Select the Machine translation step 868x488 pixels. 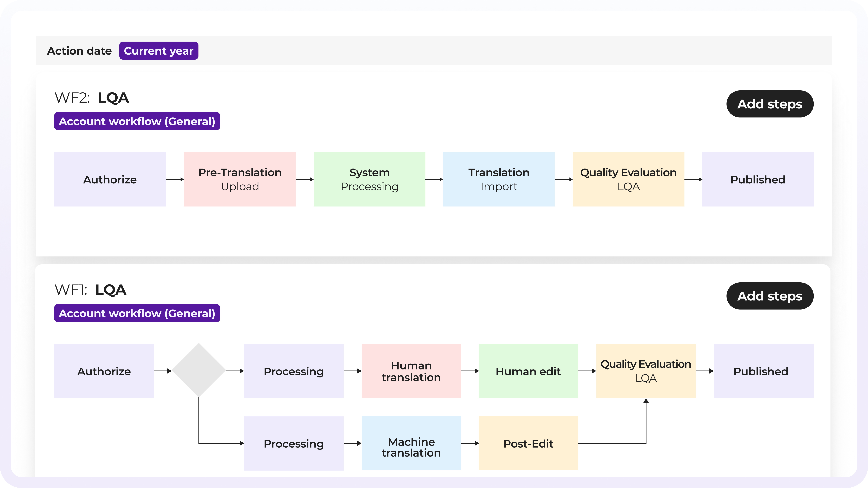(x=411, y=443)
